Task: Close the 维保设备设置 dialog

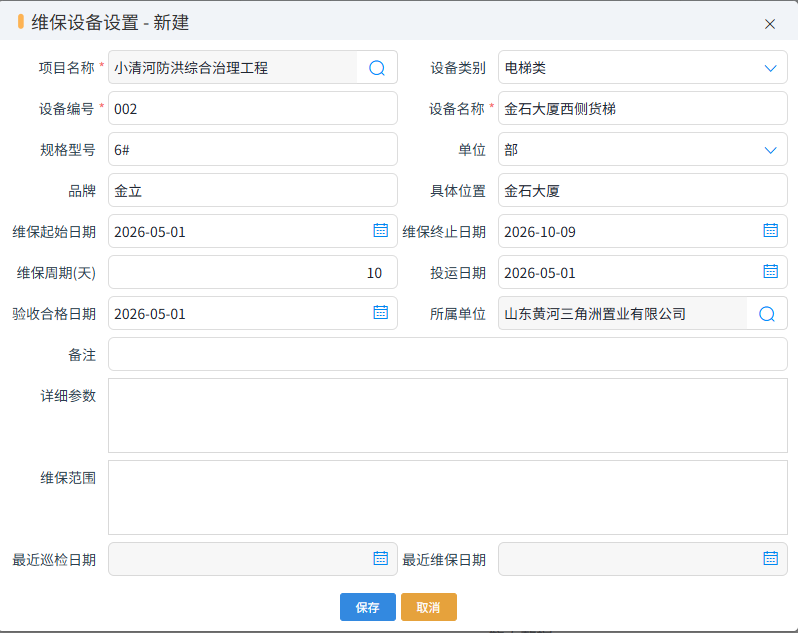Action: 770,24
